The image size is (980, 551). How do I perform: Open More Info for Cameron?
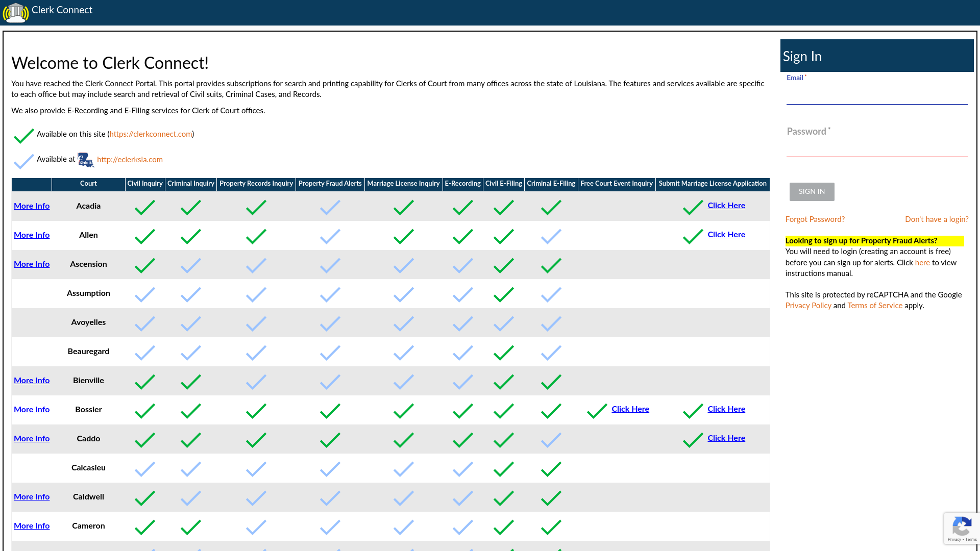click(x=32, y=526)
